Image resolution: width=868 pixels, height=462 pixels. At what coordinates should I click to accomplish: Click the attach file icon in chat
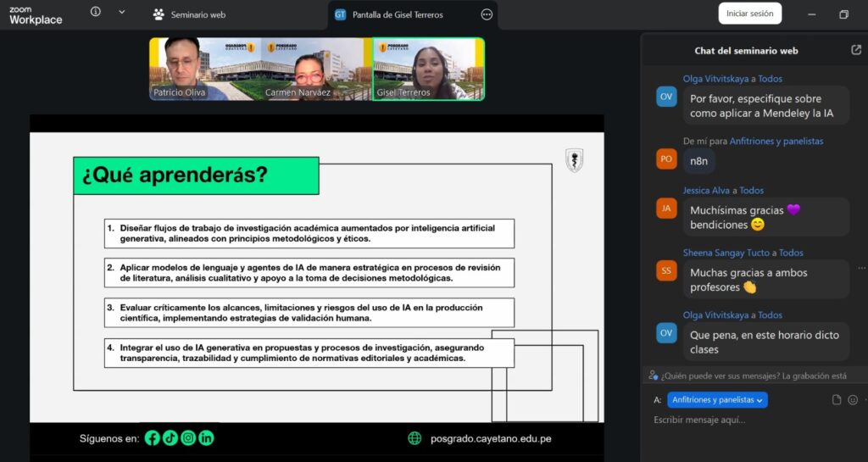click(x=837, y=400)
